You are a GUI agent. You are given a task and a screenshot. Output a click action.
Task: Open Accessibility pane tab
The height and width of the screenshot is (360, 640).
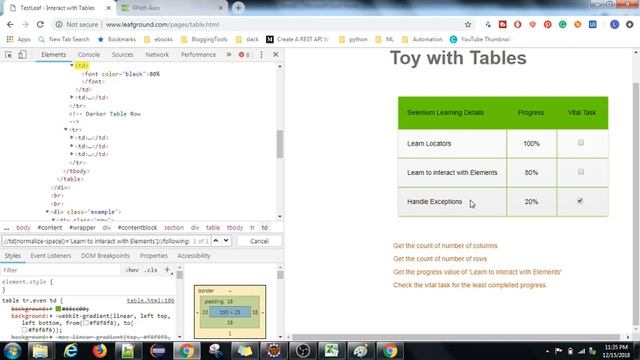[193, 256]
